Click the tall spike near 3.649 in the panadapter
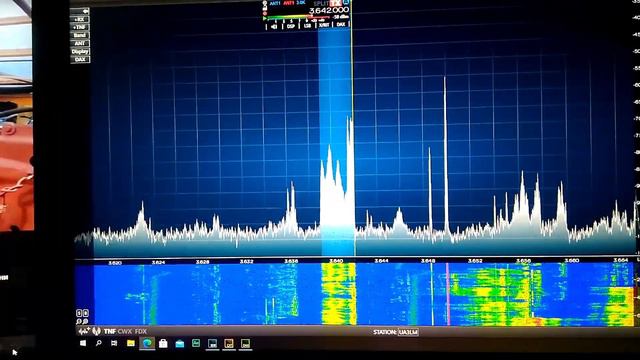Screen dimensions: 640x360 [x=445, y=155]
